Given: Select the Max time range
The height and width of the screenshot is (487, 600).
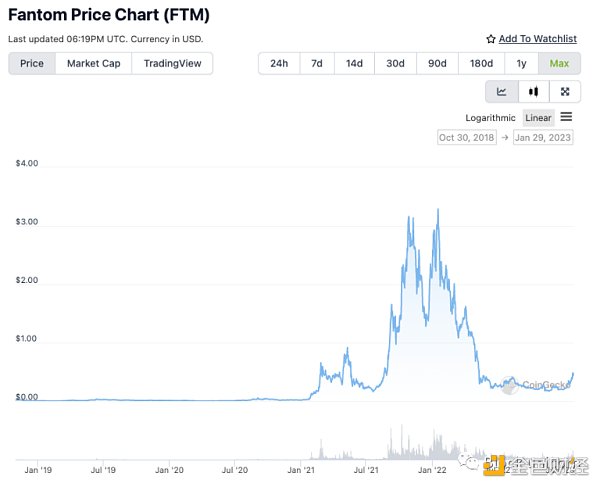Looking at the screenshot, I should 558,64.
